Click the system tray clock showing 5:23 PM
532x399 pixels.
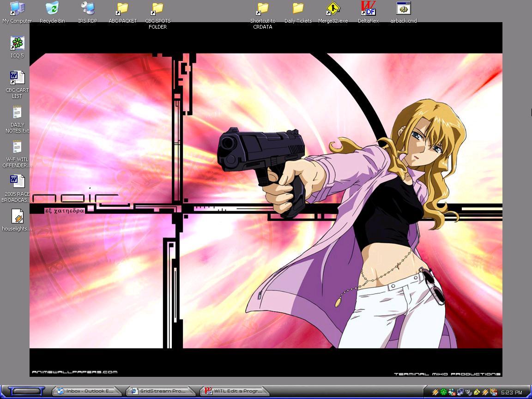[x=512, y=392]
